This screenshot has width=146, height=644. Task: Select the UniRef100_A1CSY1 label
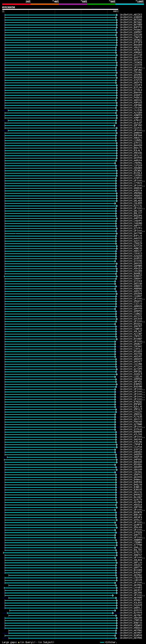pos(131,316)
